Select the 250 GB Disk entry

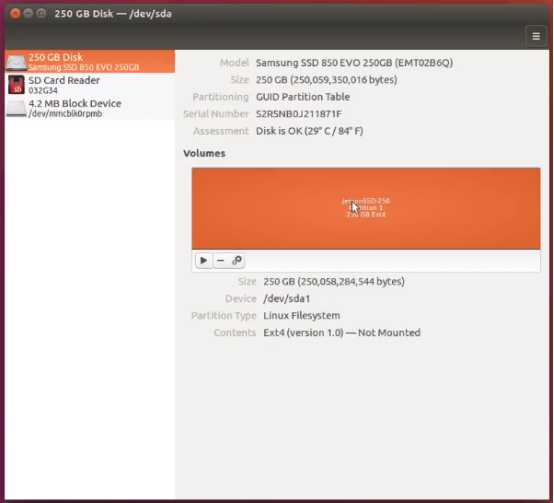90,61
